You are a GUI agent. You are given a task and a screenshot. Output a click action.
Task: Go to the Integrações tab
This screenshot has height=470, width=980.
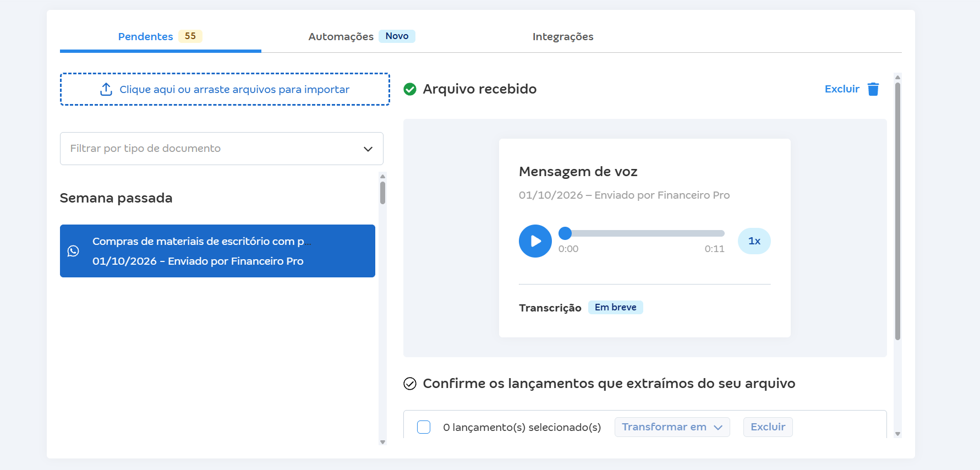tap(563, 36)
